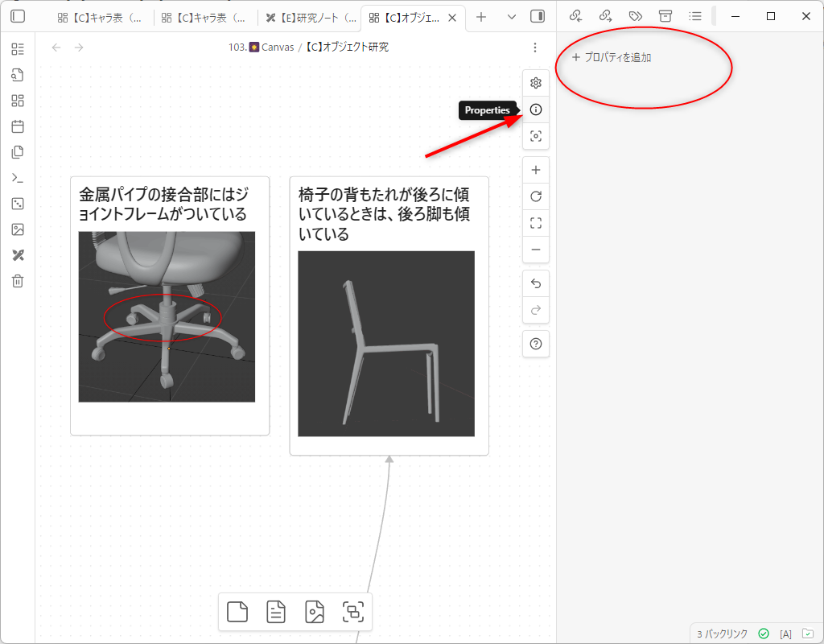
Task: Add a blank card to canvas
Action: coord(237,613)
